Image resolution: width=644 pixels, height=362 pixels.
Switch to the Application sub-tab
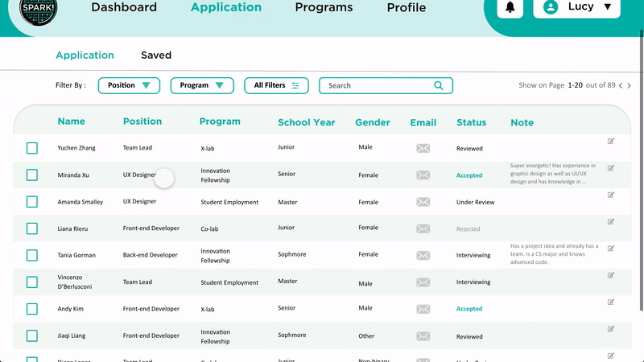click(85, 56)
